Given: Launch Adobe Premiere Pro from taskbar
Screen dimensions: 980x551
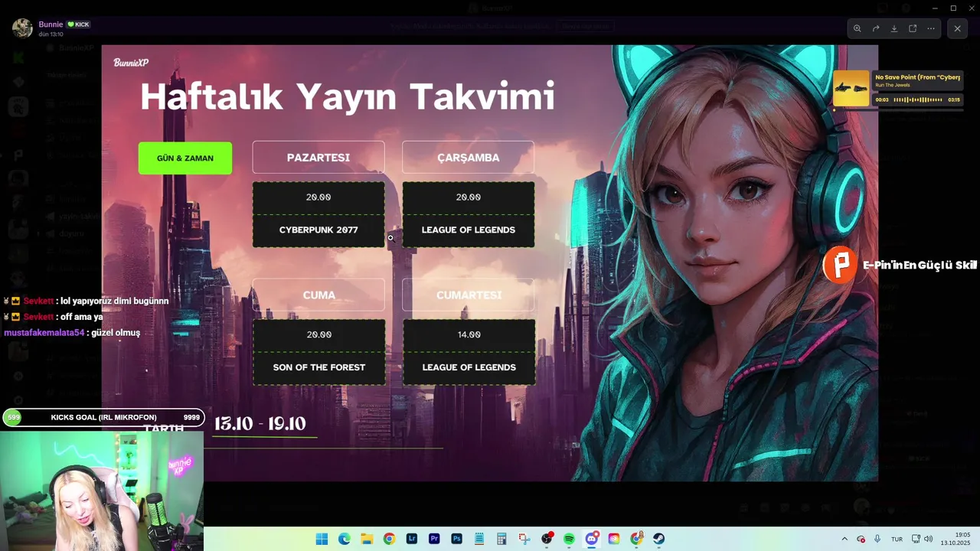Looking at the screenshot, I should coord(434,539).
